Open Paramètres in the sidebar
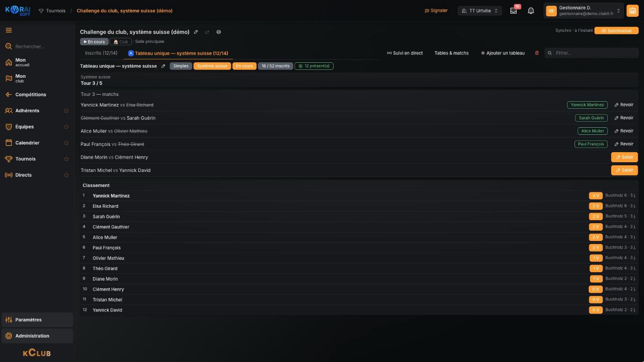Viewport: 644px width, 362px height. (37, 320)
